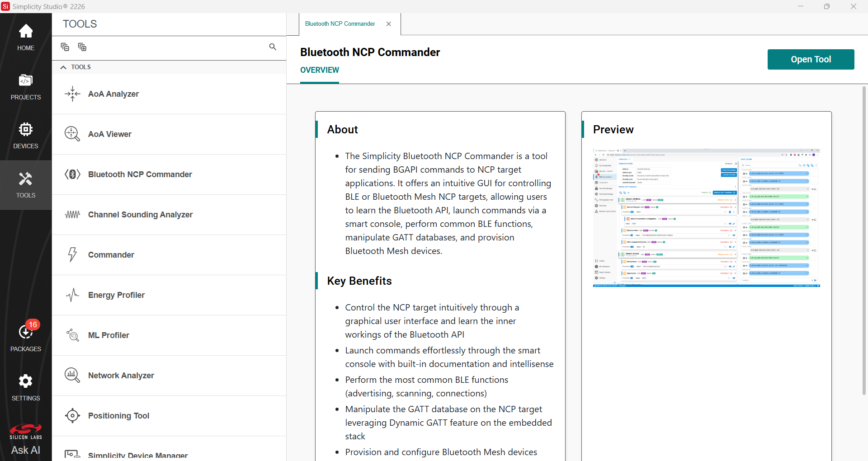Click the TOOLS panel title
The width and height of the screenshot is (868, 461).
pos(80,24)
